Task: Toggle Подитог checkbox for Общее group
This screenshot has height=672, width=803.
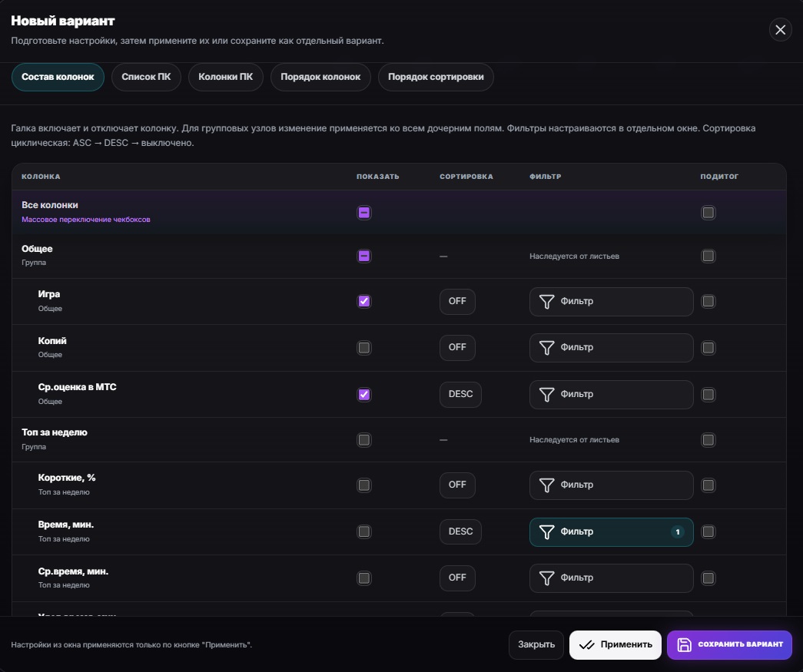Action: click(708, 256)
